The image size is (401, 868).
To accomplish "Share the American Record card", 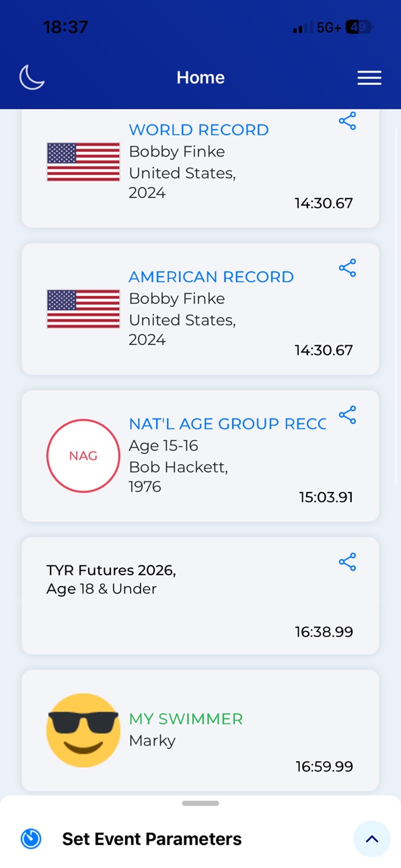I will (x=347, y=268).
